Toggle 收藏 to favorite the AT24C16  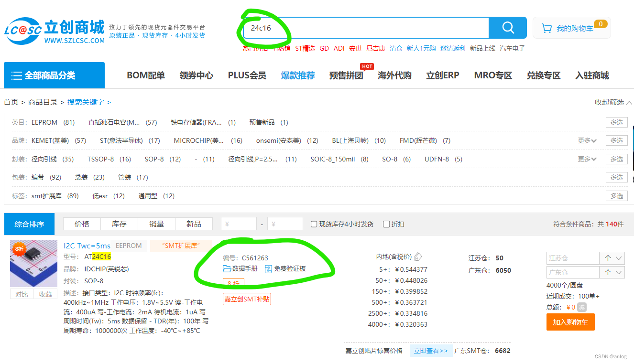point(45,294)
